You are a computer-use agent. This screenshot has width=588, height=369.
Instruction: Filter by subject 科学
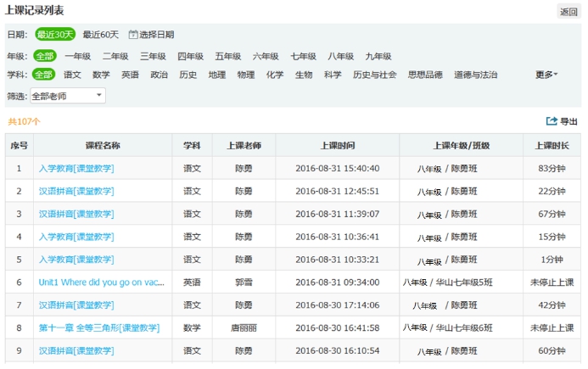click(333, 75)
